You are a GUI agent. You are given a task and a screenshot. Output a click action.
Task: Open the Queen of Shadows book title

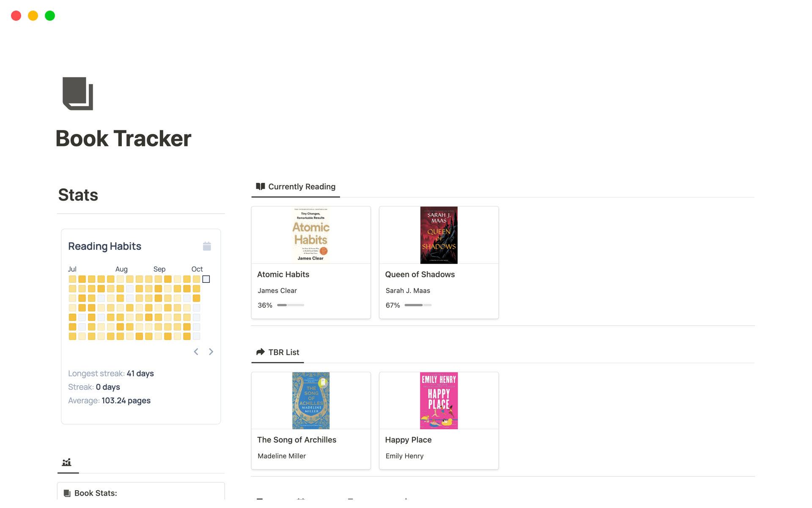point(420,274)
